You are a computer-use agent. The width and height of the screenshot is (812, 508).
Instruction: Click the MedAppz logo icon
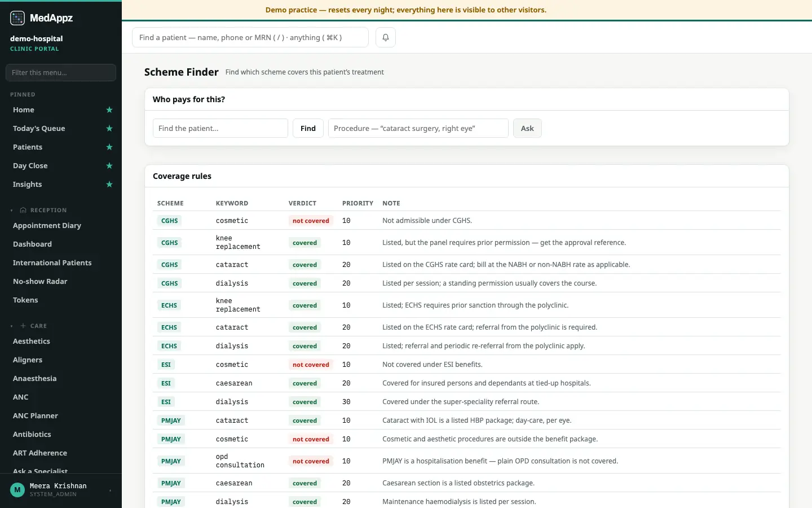click(x=17, y=18)
